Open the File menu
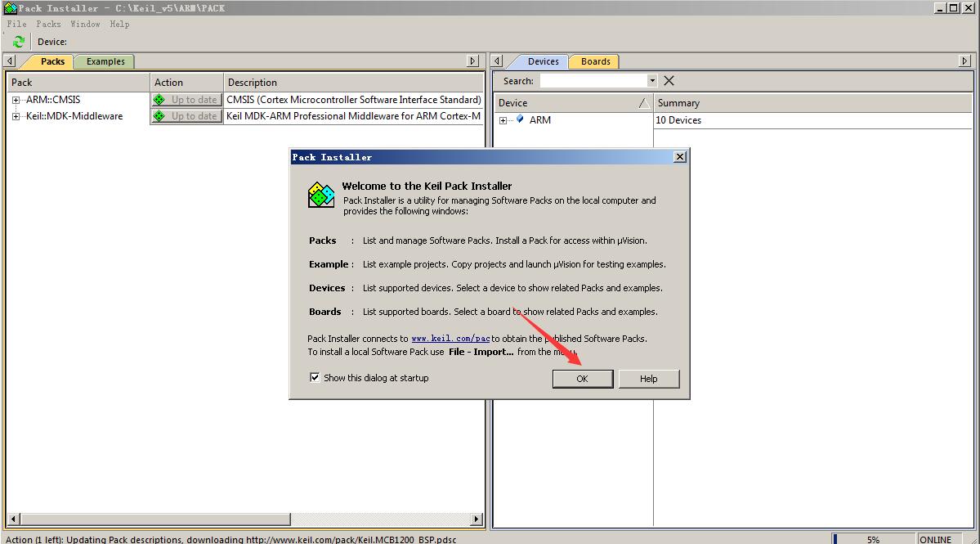This screenshot has width=980, height=544. coord(17,24)
